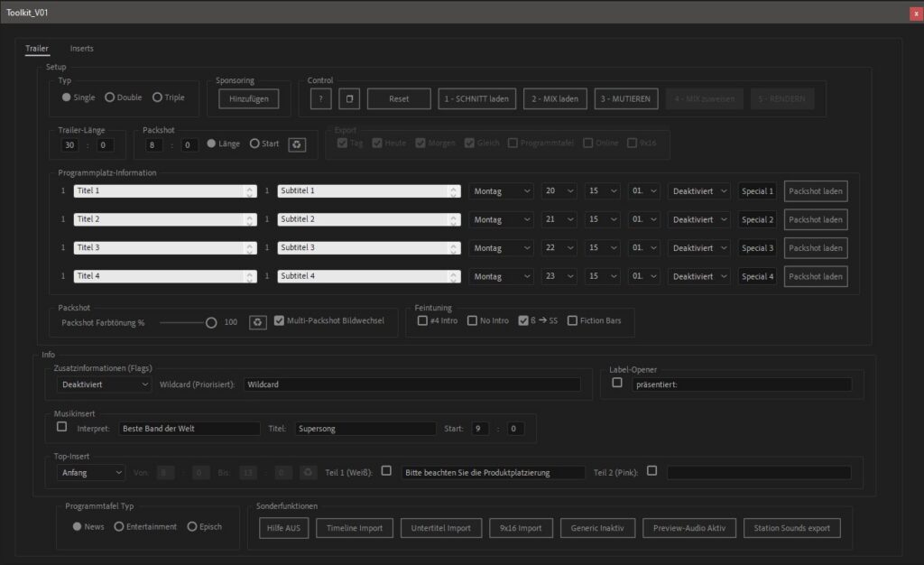Image resolution: width=924 pixels, height=565 pixels.
Task: Click the Titel field containing Supersong
Action: 365,429
